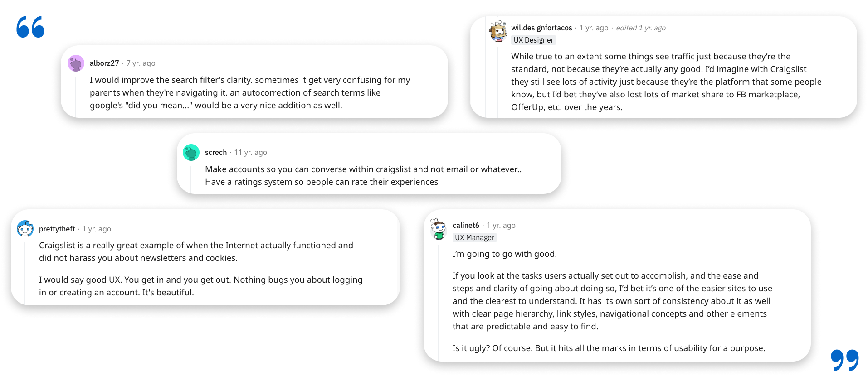Click willdesignfortacos's avatar image

pos(497,31)
